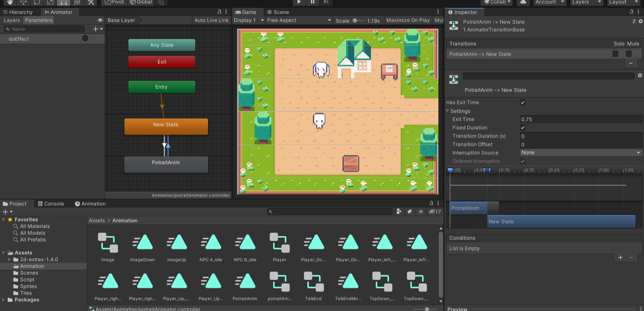Select the orange New State node
The width and height of the screenshot is (644, 311).
(x=166, y=126)
